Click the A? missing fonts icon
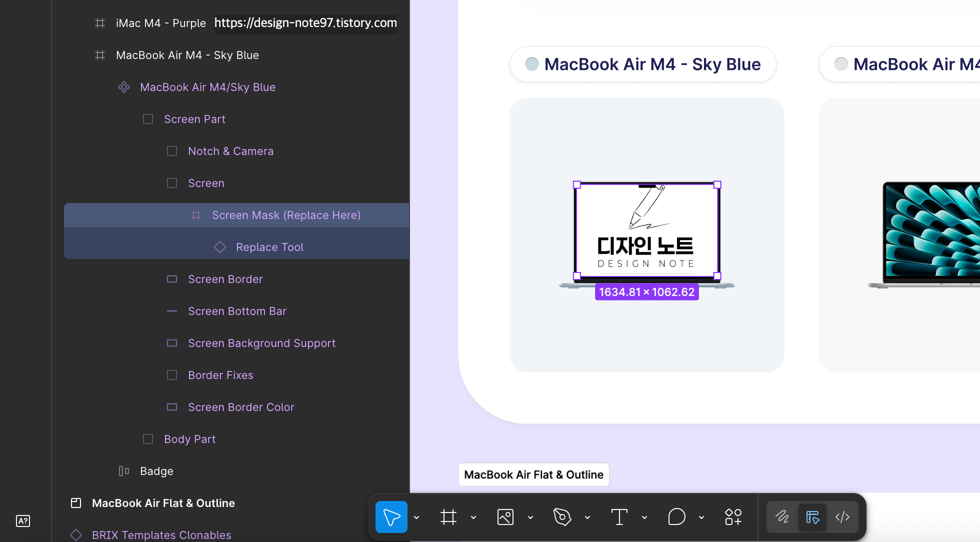The width and height of the screenshot is (980, 542). [x=23, y=521]
